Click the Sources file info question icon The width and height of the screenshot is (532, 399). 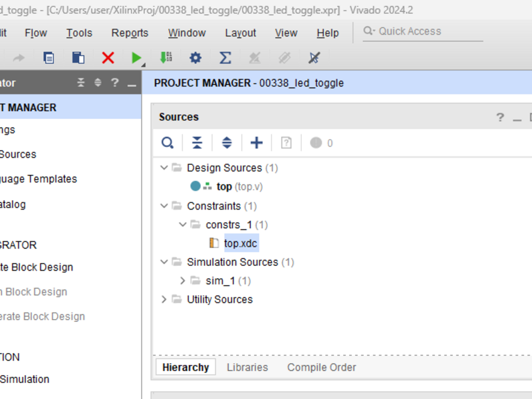click(x=286, y=143)
